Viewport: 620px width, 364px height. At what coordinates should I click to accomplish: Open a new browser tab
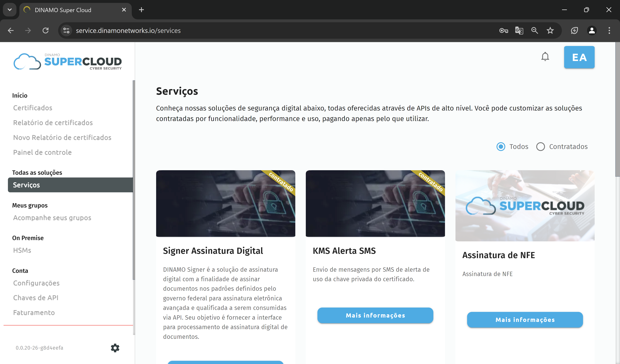pyautogui.click(x=141, y=10)
